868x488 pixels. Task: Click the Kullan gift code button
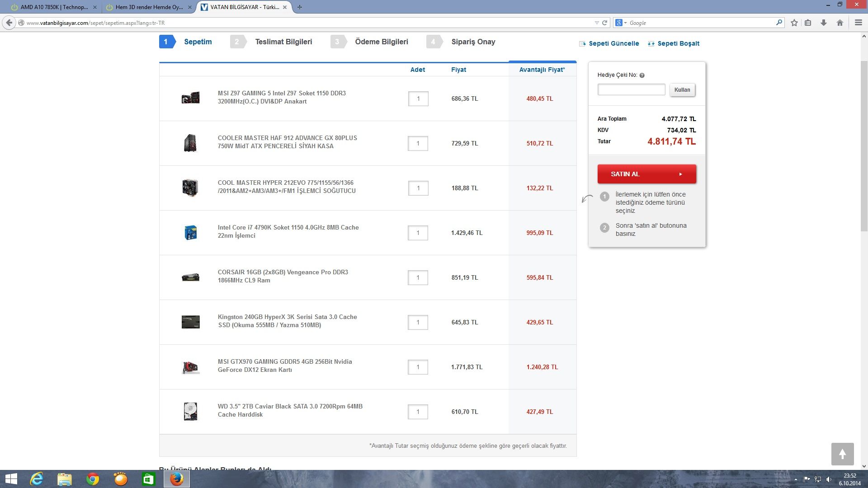[682, 89]
